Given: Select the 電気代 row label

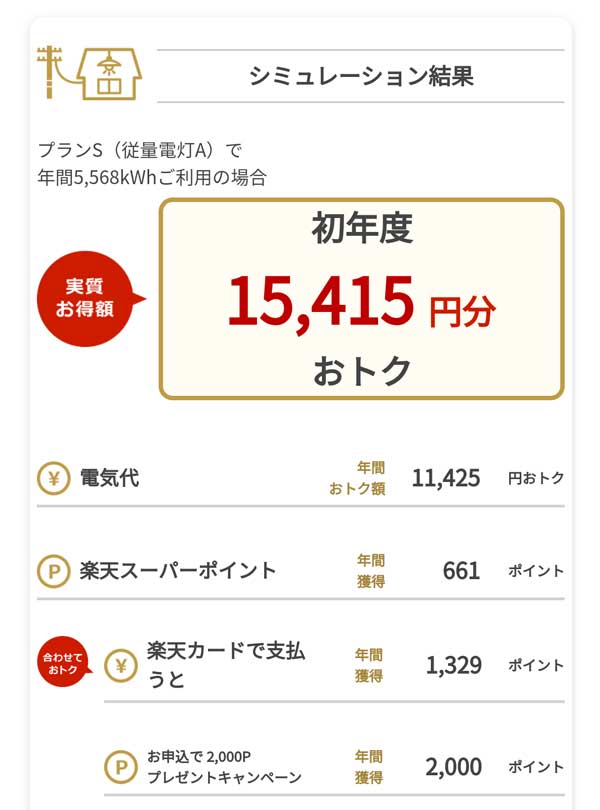Looking at the screenshot, I should (109, 478).
